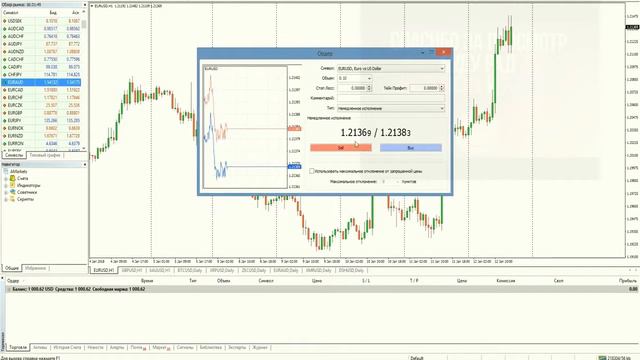Click the Comment input field
This screenshot has width=640, height=360.
pyautogui.click(x=391, y=98)
